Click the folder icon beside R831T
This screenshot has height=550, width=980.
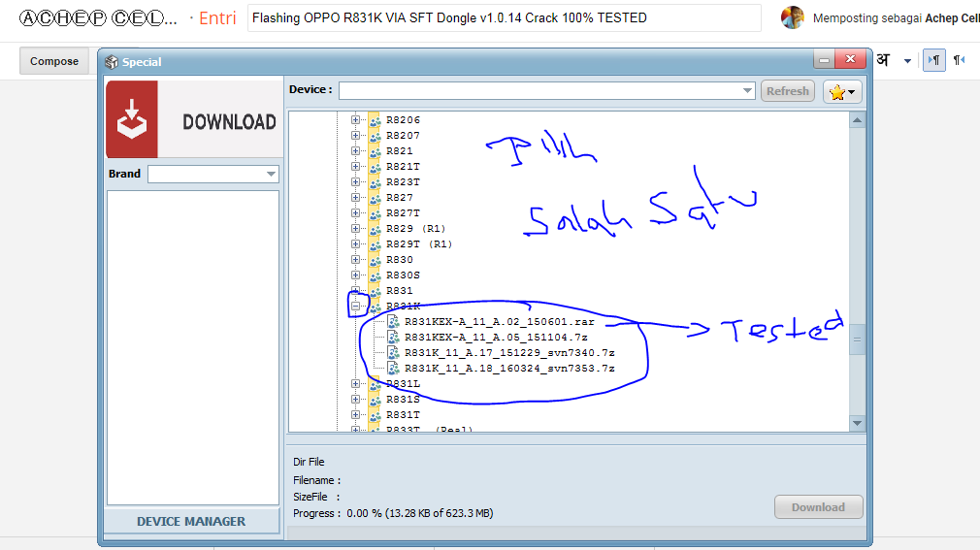[x=375, y=415]
